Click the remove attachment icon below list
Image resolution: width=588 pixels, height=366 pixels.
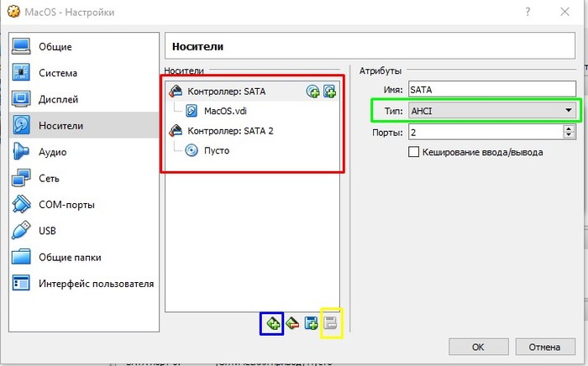pyautogui.click(x=331, y=322)
